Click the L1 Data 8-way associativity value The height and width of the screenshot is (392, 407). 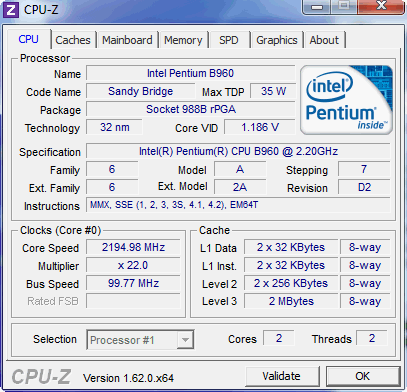pos(365,247)
